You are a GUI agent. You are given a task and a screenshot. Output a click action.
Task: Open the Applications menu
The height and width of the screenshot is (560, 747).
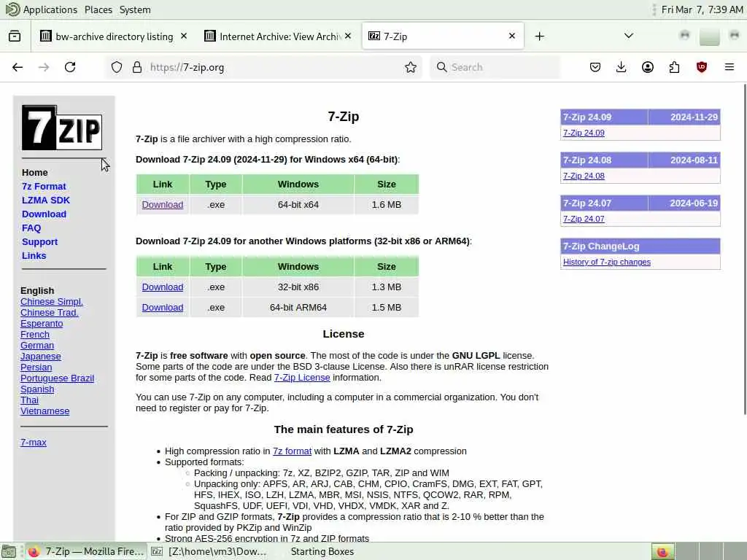click(50, 9)
